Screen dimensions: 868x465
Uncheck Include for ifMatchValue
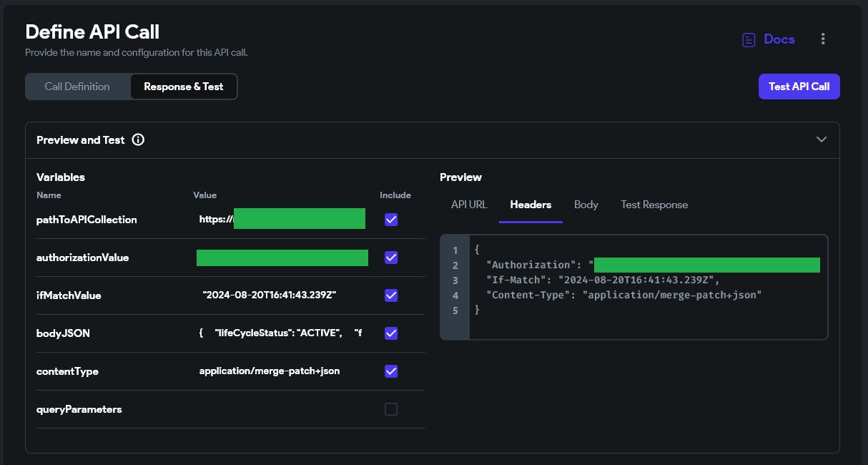(x=391, y=295)
